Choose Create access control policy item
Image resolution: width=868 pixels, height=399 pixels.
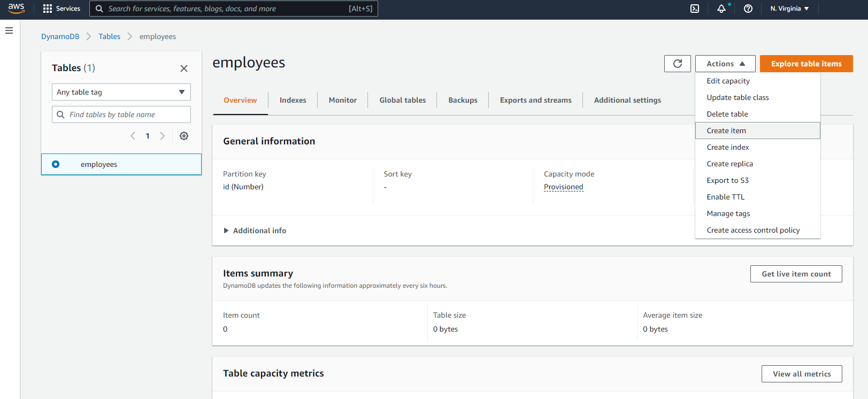tap(758, 230)
